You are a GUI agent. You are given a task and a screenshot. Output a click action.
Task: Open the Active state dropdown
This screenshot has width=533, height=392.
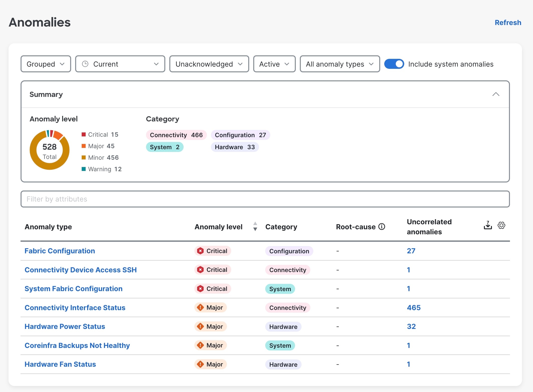click(274, 64)
